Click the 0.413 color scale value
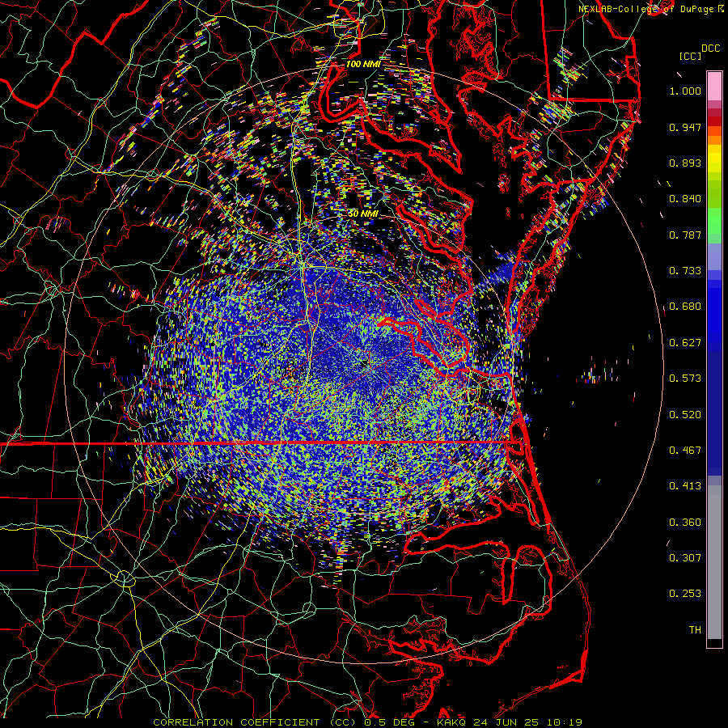This screenshot has width=728, height=728. (x=685, y=486)
